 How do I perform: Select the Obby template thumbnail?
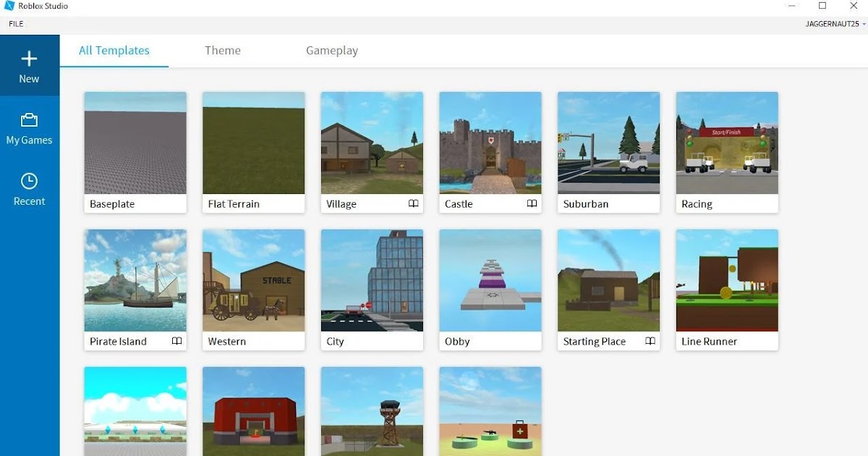click(x=490, y=281)
